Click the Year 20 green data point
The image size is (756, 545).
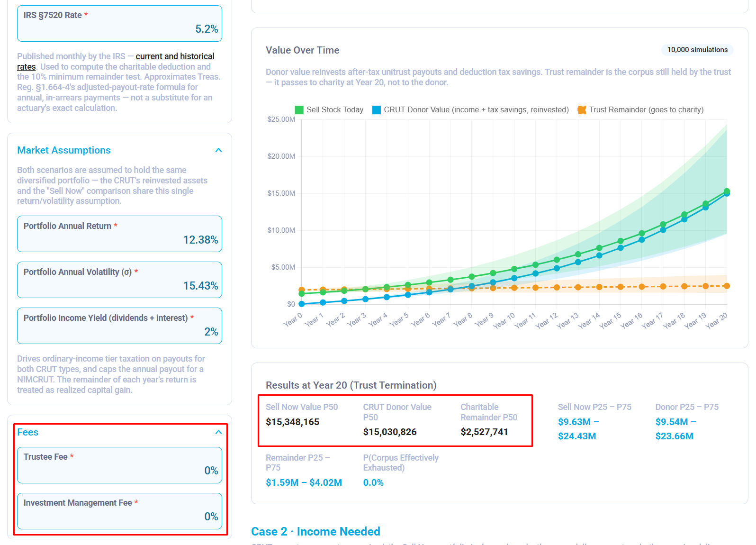(x=727, y=191)
